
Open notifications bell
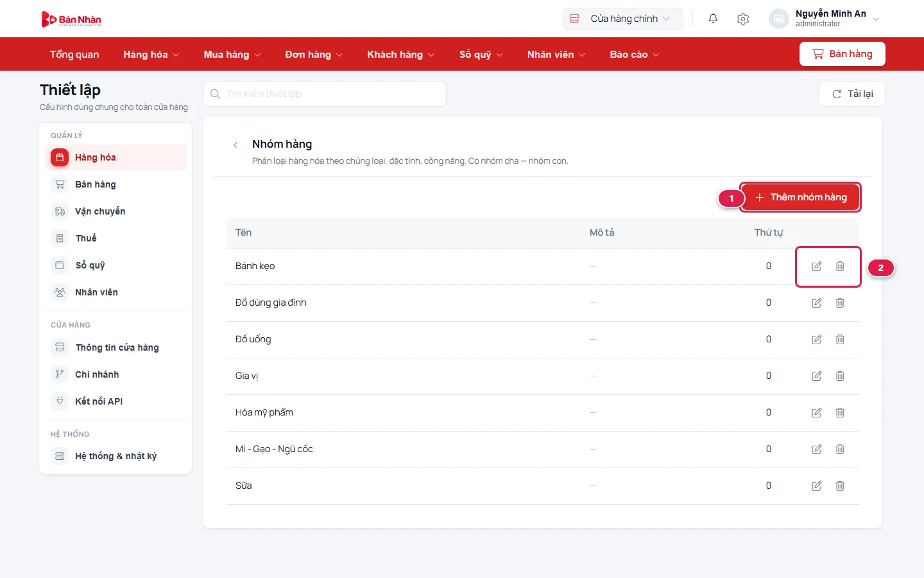[x=713, y=19]
